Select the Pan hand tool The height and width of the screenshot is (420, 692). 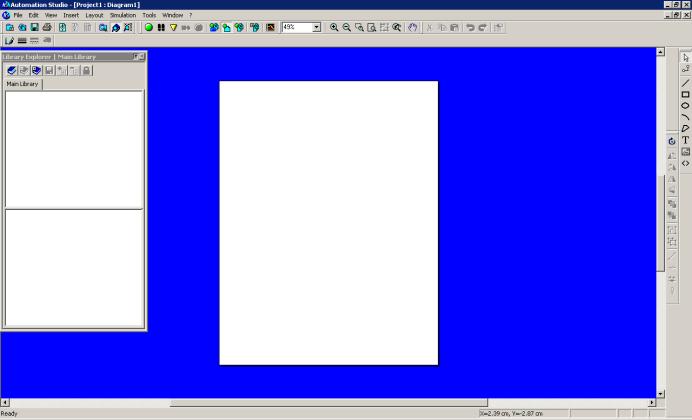(x=413, y=27)
